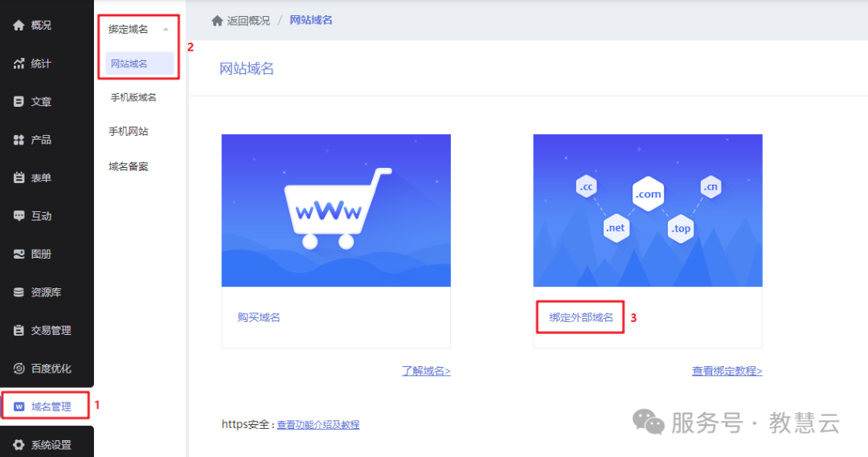Select the 图册 album icon
Screen dimensions: 868x457
point(19,254)
